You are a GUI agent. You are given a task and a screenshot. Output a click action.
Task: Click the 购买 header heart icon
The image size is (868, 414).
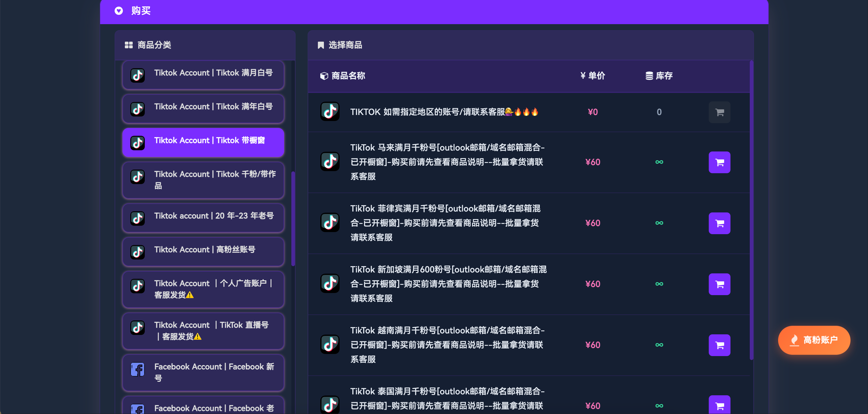[119, 11]
